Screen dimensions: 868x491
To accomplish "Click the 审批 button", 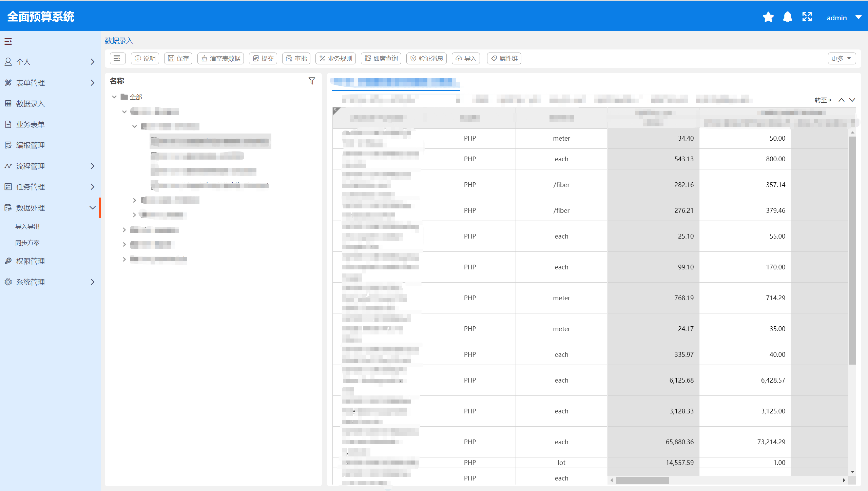I will click(x=296, y=58).
